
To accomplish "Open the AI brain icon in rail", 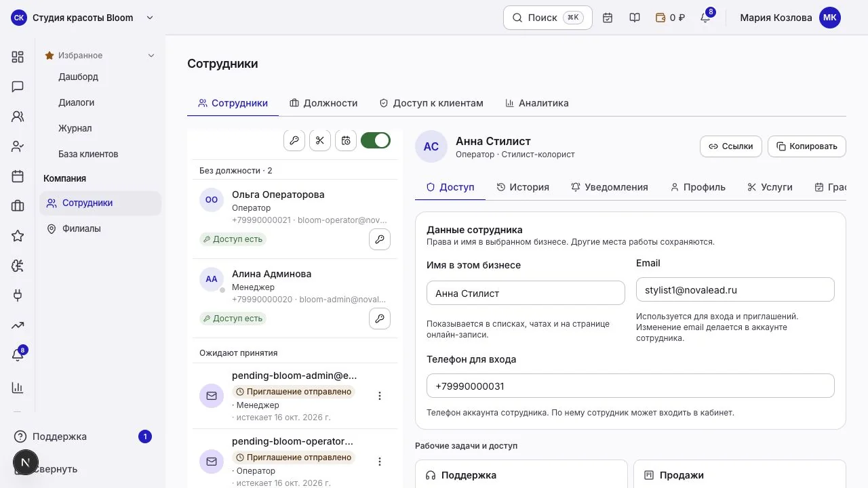I will 18,266.
